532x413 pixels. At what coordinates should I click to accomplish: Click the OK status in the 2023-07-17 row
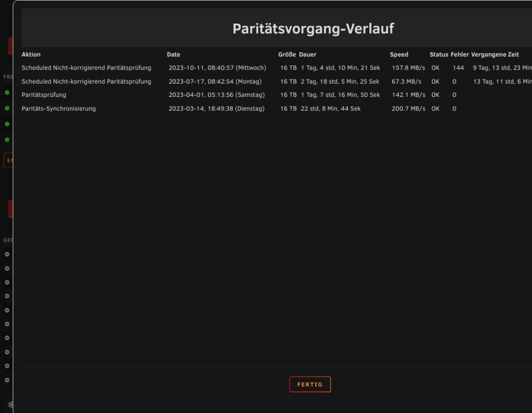436,81
